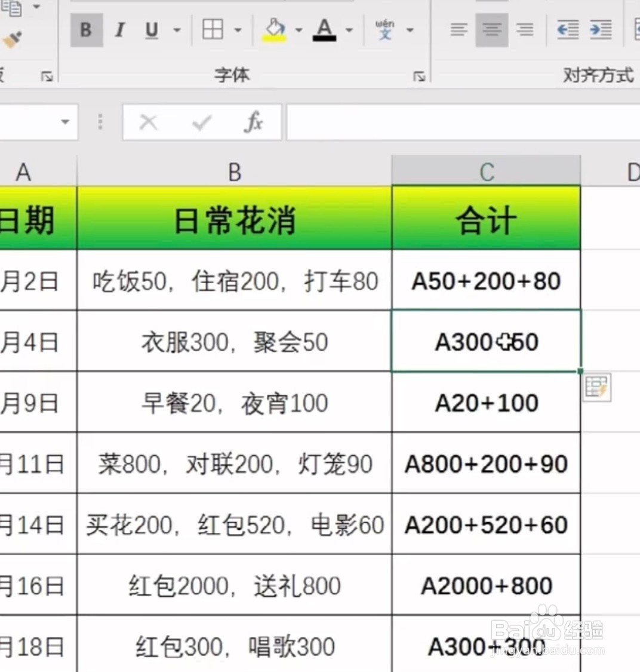Viewport: 640px width, 672px height.
Task: Select the align right icon
Action: (x=524, y=30)
